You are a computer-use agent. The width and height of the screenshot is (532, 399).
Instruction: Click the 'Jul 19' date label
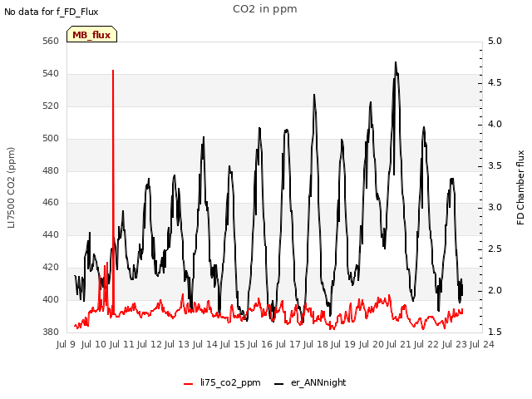(343, 344)
